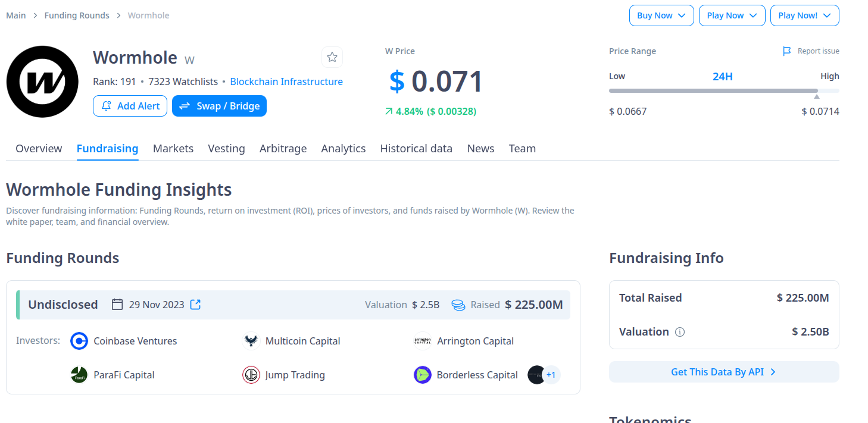Click the 7323 Watchlists text
Screen dimensions: 868x423
click(x=183, y=82)
